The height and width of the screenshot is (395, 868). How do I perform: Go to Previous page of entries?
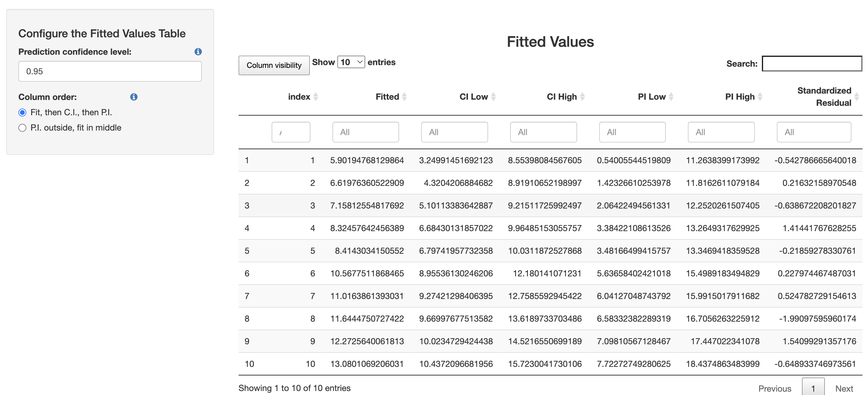pyautogui.click(x=774, y=388)
